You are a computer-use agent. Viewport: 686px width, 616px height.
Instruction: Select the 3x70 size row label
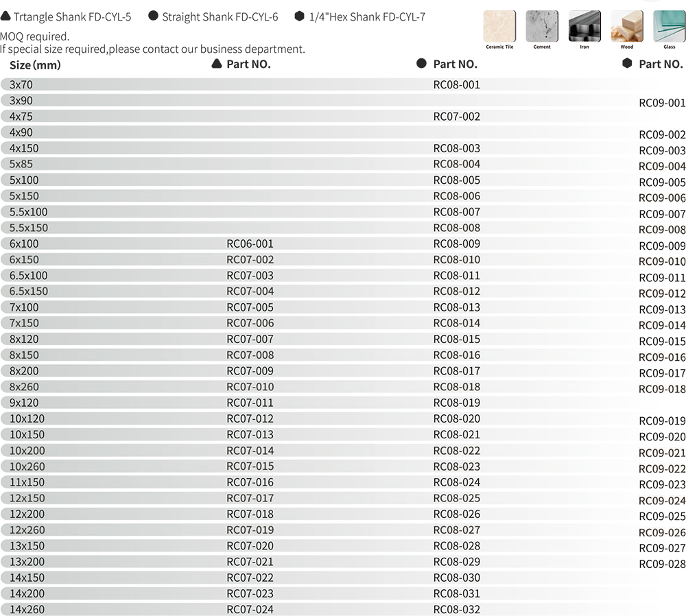21,85
